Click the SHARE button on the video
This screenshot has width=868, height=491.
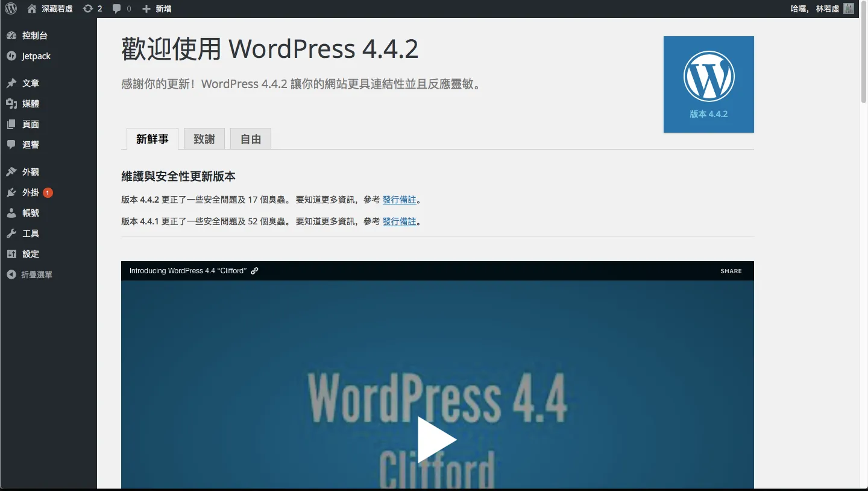731,271
